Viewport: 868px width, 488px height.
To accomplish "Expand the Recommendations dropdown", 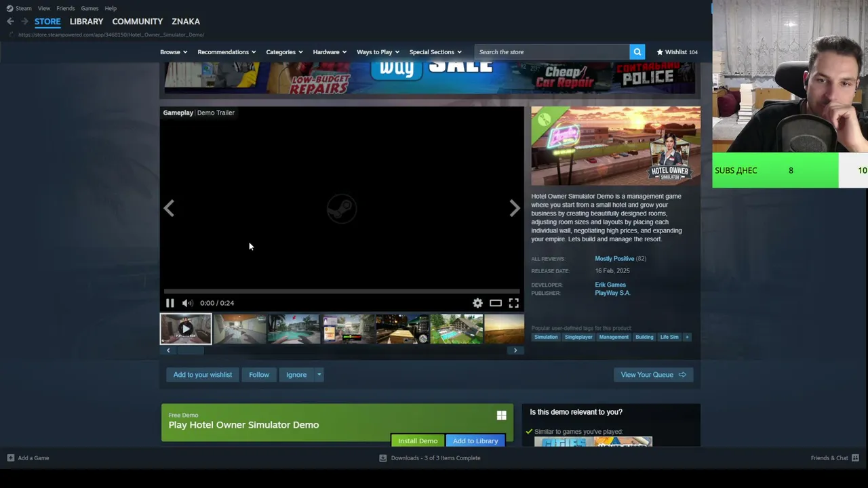I will pos(226,52).
